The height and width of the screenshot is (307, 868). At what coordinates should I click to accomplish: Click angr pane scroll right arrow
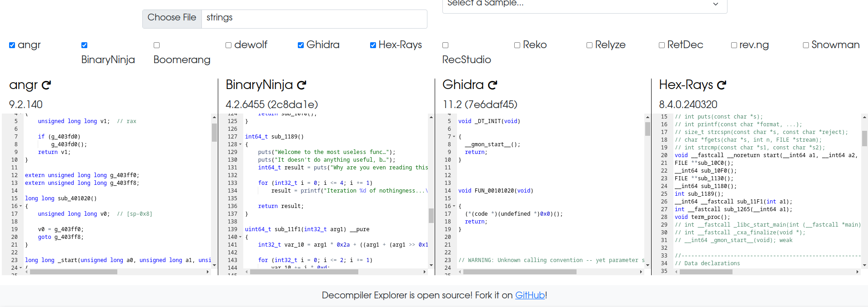pos(208,272)
